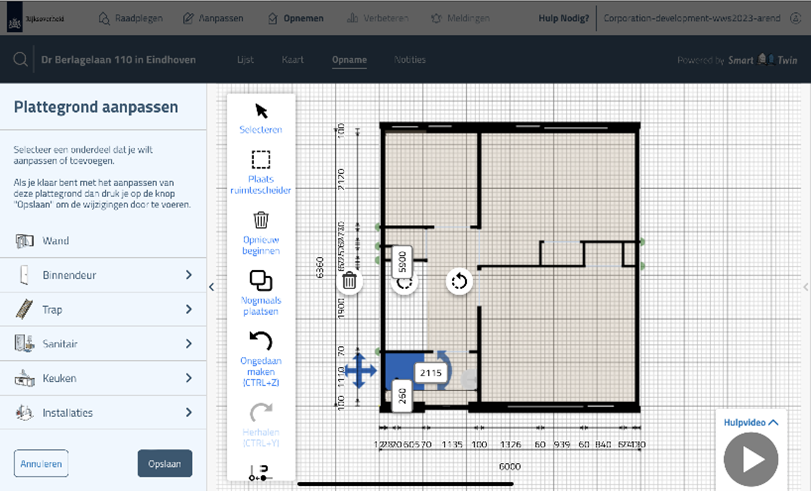Open the Notities tab
Screen dimensions: 811x491
point(410,60)
